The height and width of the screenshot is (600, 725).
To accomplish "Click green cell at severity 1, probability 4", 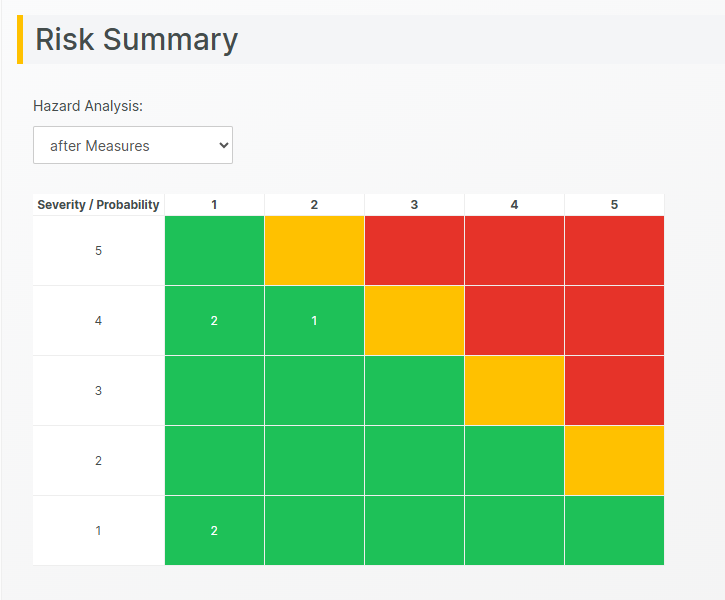I will click(514, 531).
